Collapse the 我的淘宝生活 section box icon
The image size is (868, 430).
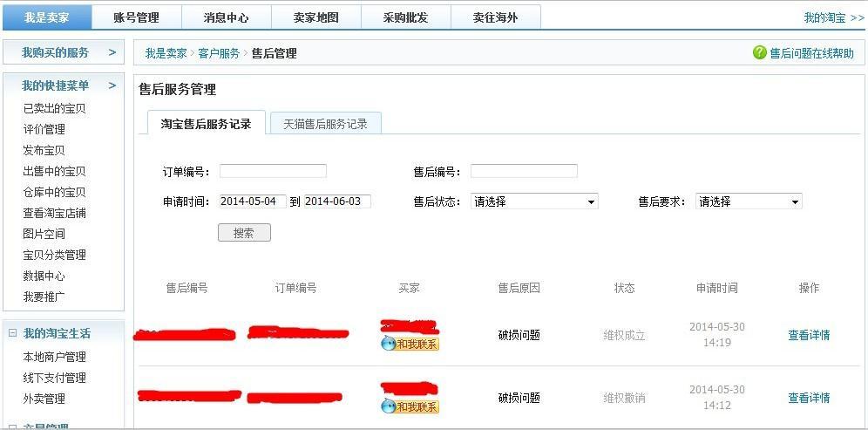(x=13, y=333)
